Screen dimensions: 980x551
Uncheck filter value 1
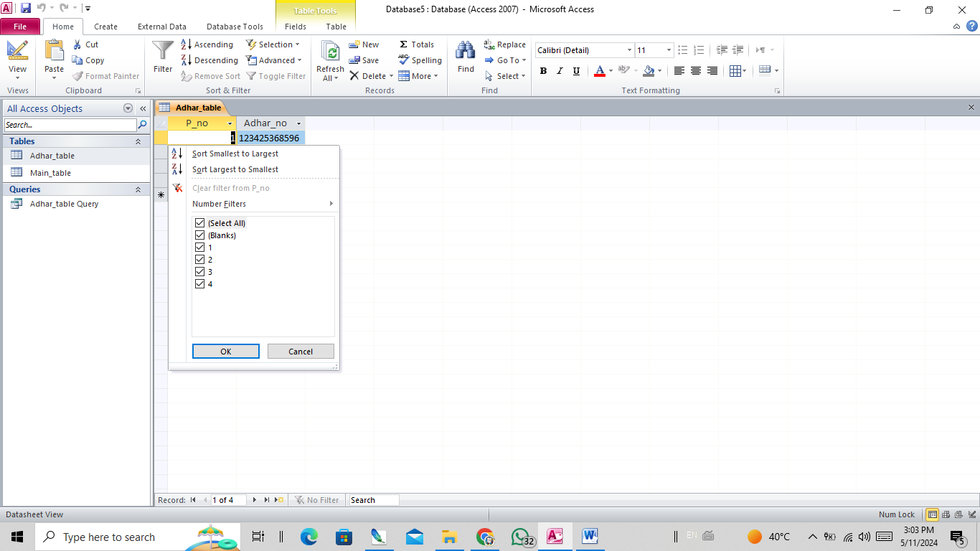click(200, 248)
